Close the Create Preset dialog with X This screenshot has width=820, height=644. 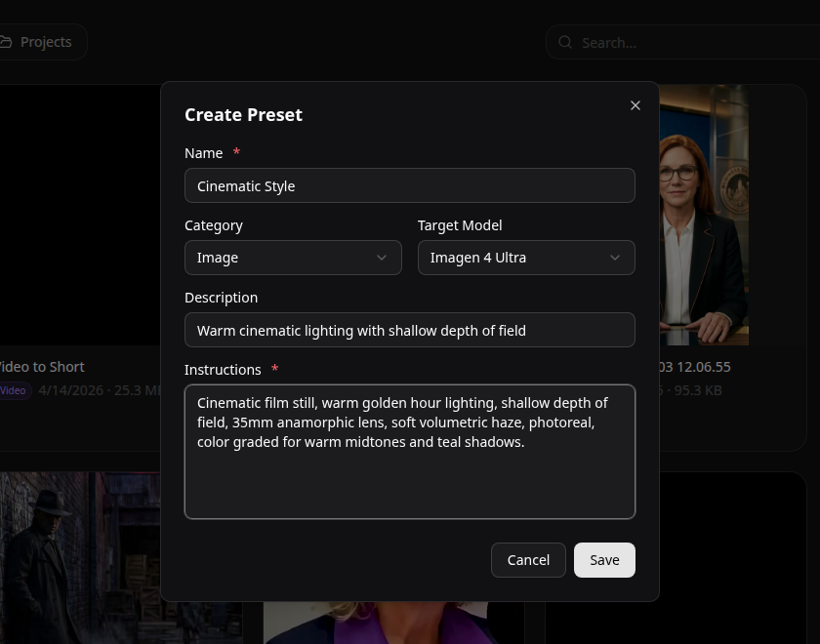click(635, 105)
